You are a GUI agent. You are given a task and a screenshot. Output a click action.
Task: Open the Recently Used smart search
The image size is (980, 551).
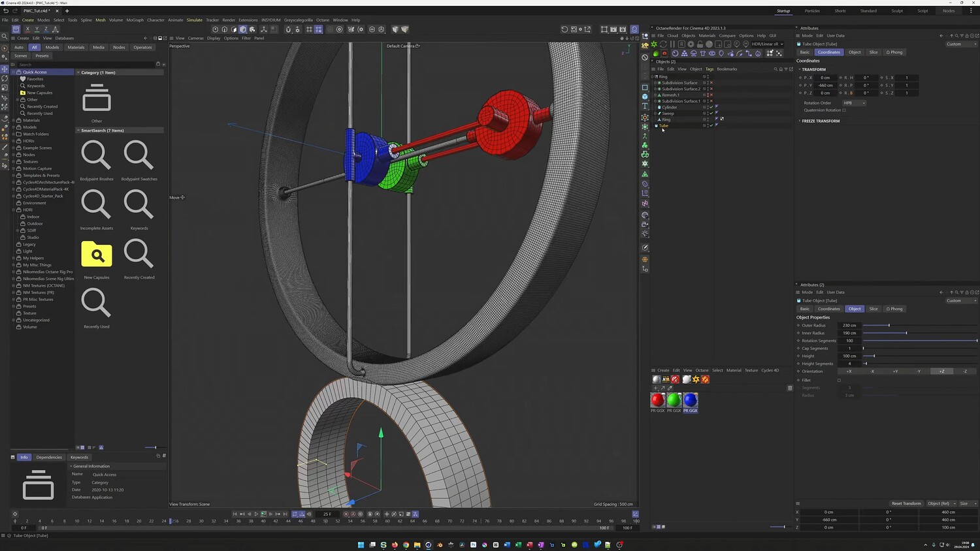(97, 303)
